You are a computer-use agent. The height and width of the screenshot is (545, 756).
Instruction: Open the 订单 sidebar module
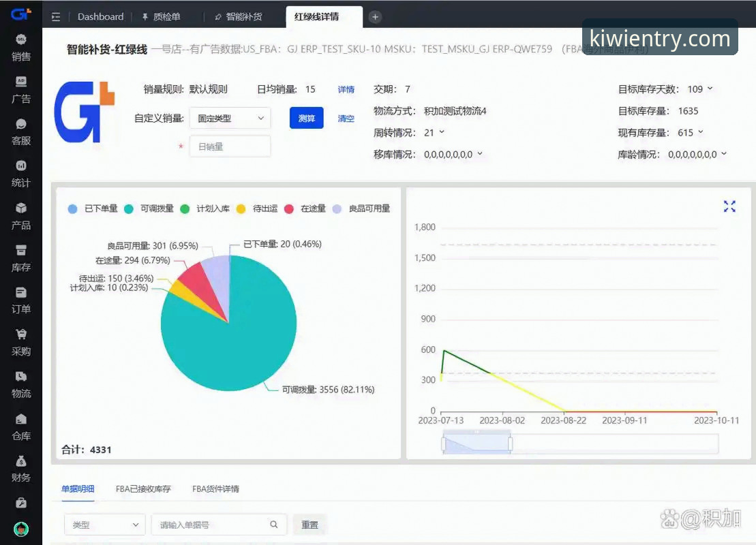(20, 300)
